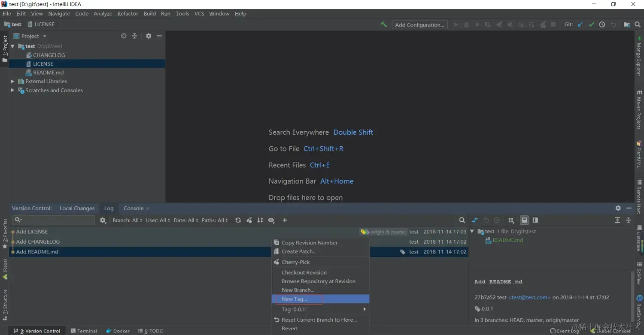Select New Tag... in context menu

[321, 299]
